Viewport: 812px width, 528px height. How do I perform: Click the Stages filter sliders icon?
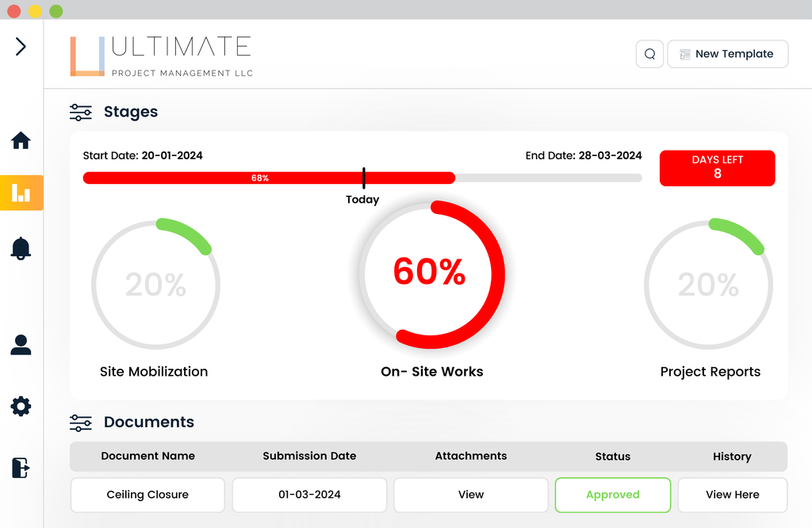pos(81,113)
